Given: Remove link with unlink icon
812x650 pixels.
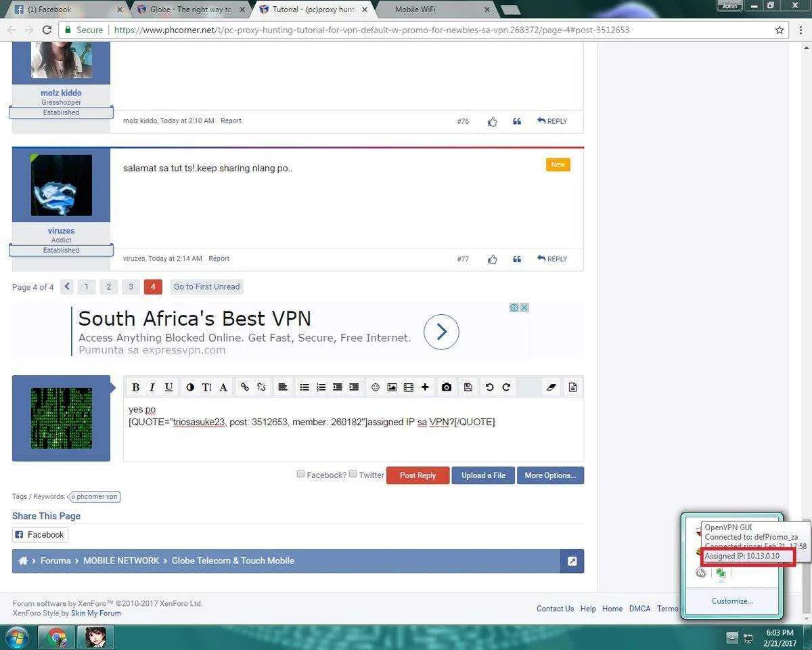Looking at the screenshot, I should pos(261,387).
